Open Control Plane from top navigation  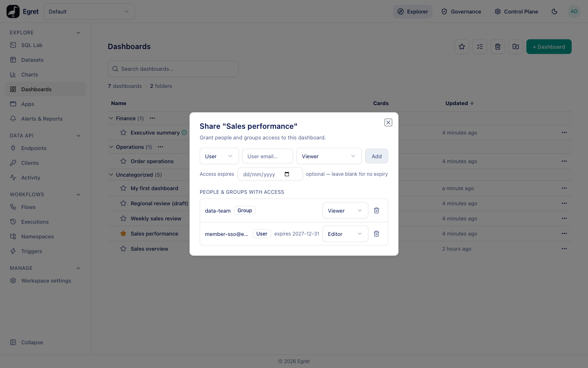point(517,11)
